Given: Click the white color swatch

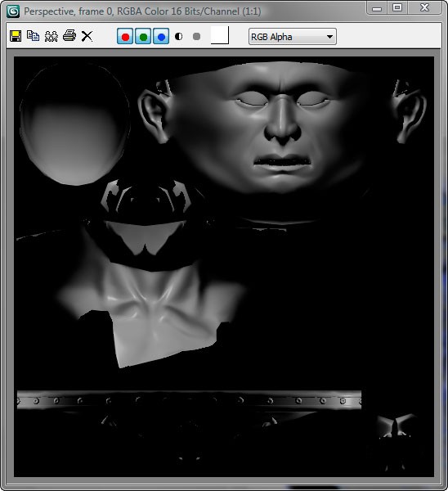Looking at the screenshot, I should [x=220, y=35].
